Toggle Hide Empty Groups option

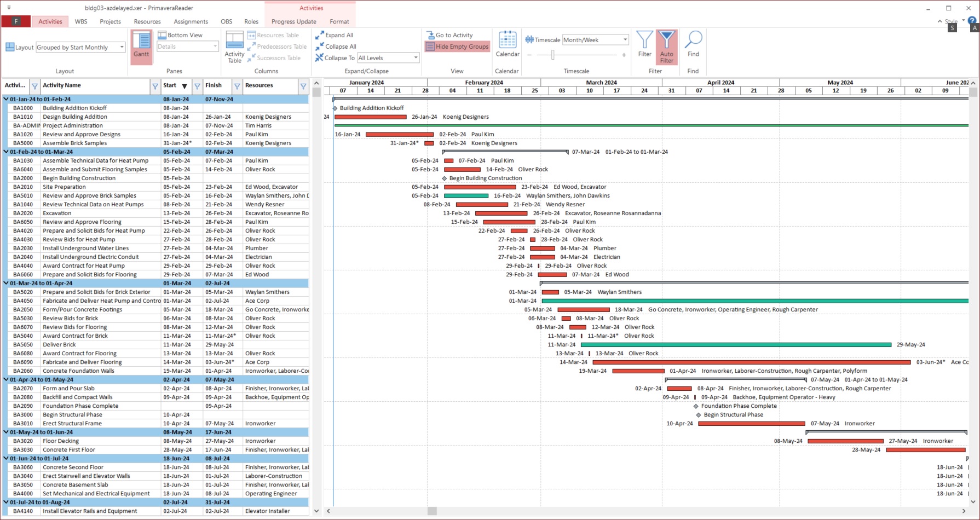click(457, 47)
